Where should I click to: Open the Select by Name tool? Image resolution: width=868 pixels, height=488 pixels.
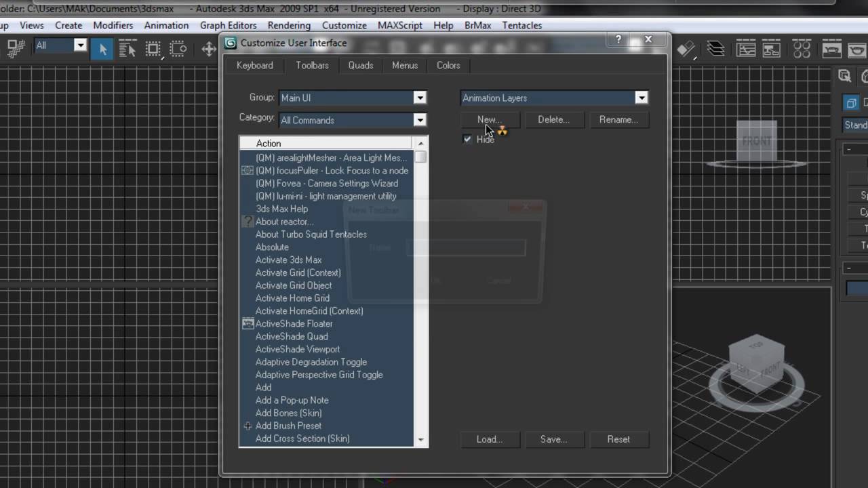pyautogui.click(x=127, y=49)
